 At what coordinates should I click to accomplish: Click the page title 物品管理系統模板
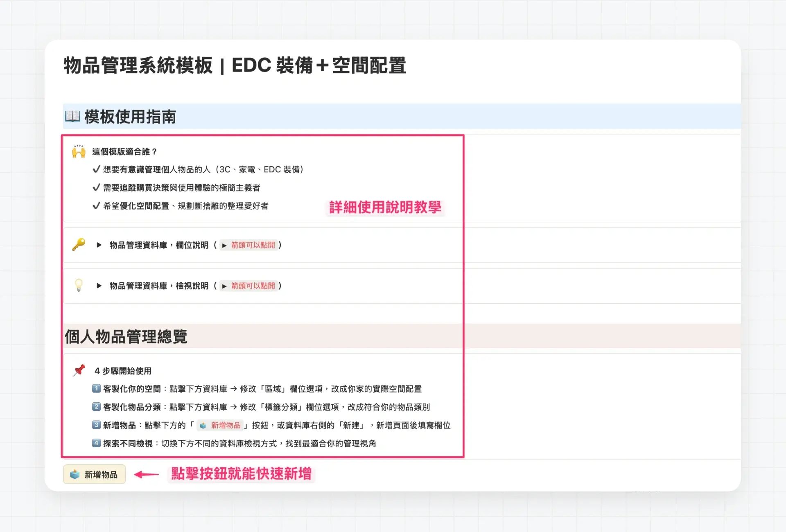tap(138, 65)
